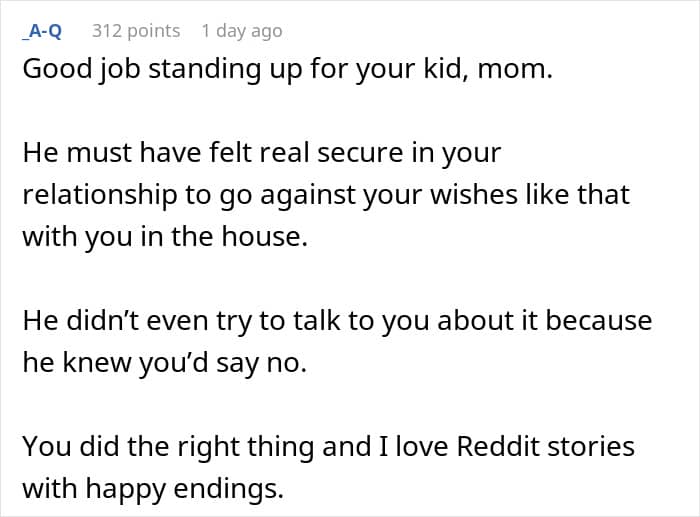Click the line beginning Good job standing up

click(288, 70)
